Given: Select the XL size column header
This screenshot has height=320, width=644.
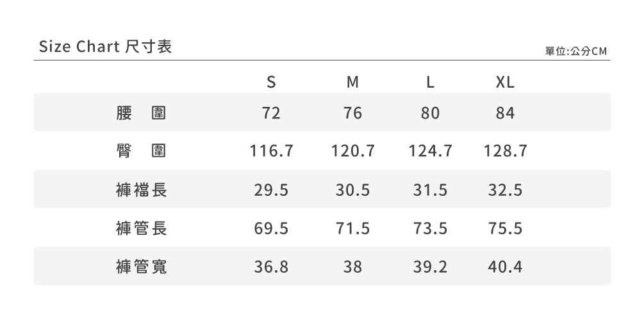Looking at the screenshot, I should pyautogui.click(x=505, y=83).
